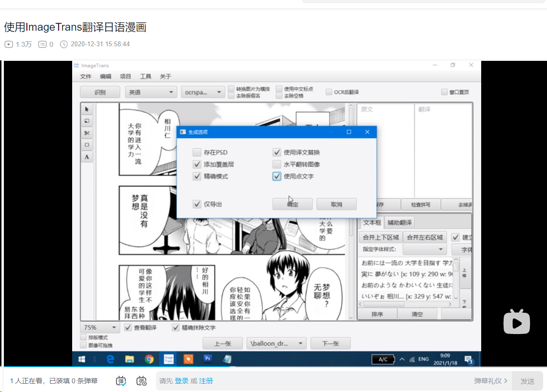Image resolution: width=547 pixels, height=392 pixels.
Task: Open the 75% zoom dropdown
Action: click(x=100, y=328)
